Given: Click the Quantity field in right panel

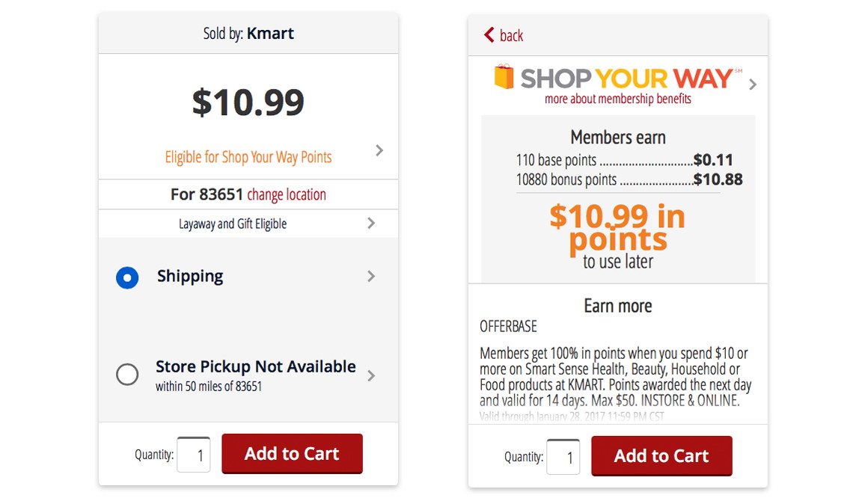Looking at the screenshot, I should [x=563, y=457].
